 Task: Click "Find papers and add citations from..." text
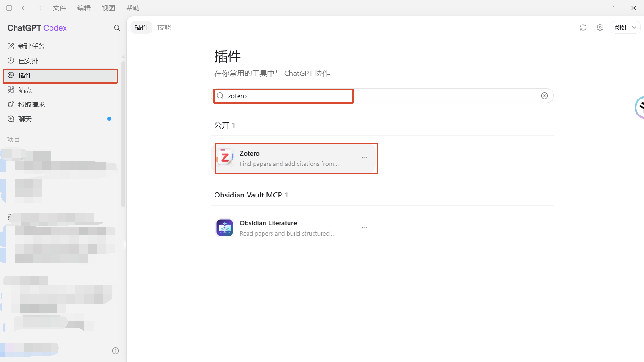pyautogui.click(x=289, y=164)
